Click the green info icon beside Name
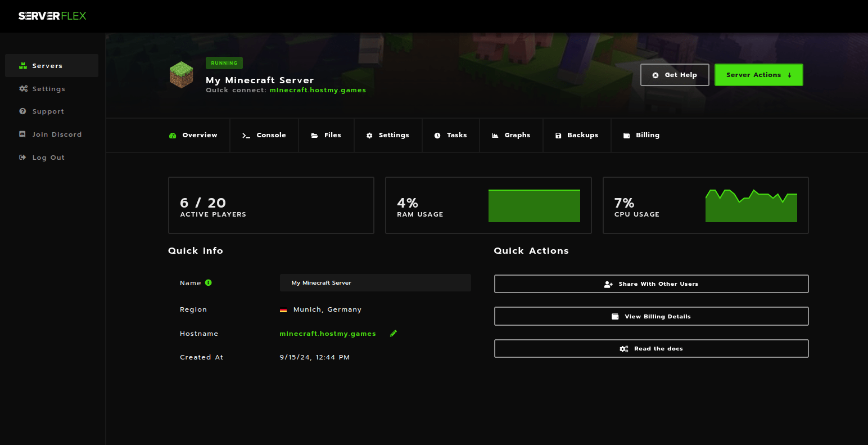 pos(209,283)
